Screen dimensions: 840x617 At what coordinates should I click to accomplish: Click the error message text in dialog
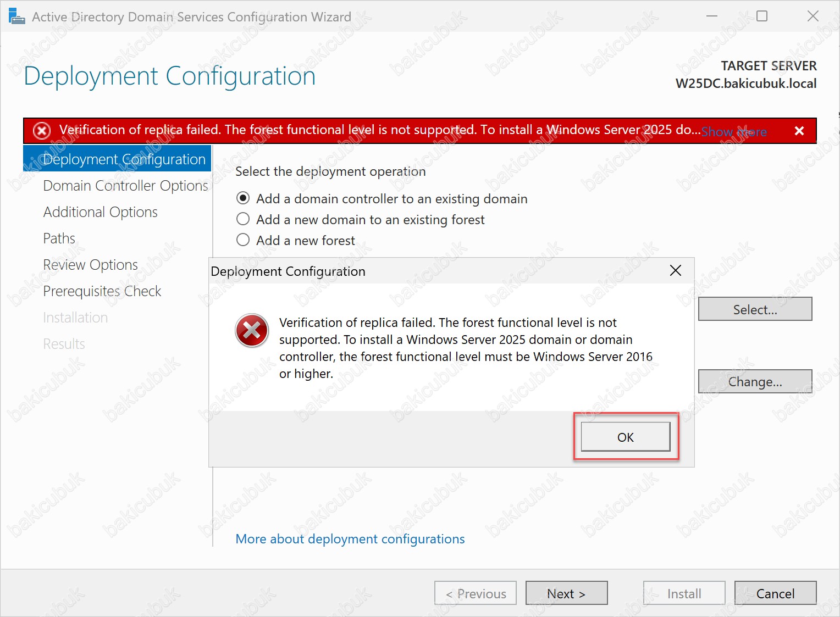pos(466,348)
